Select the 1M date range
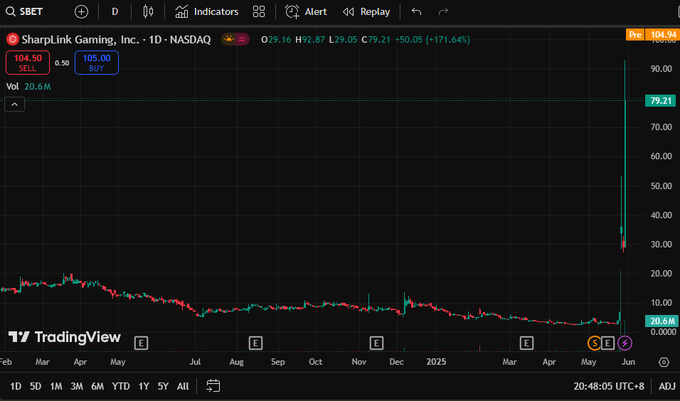 pyautogui.click(x=56, y=386)
